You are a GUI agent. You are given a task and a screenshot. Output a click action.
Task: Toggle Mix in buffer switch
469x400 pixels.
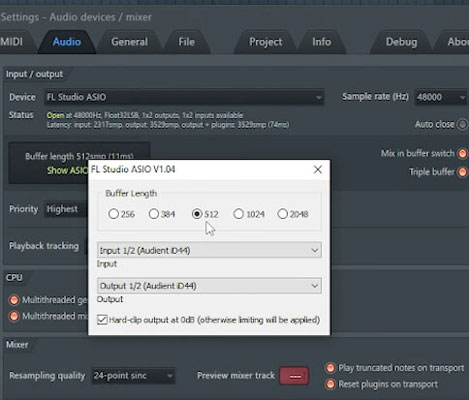tap(462, 153)
